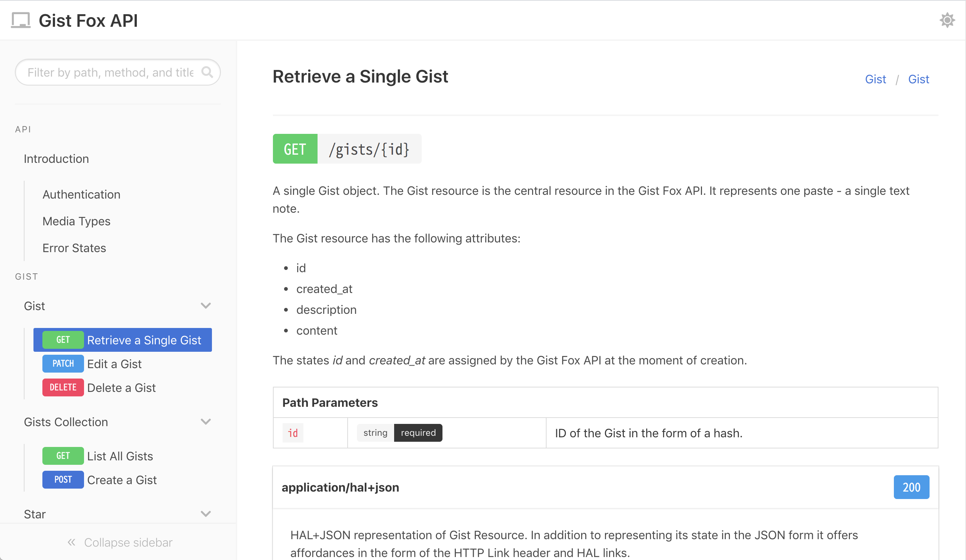Viewport: 966px width, 560px height.
Task: Collapse the Star group chevron
Action: 206,514
